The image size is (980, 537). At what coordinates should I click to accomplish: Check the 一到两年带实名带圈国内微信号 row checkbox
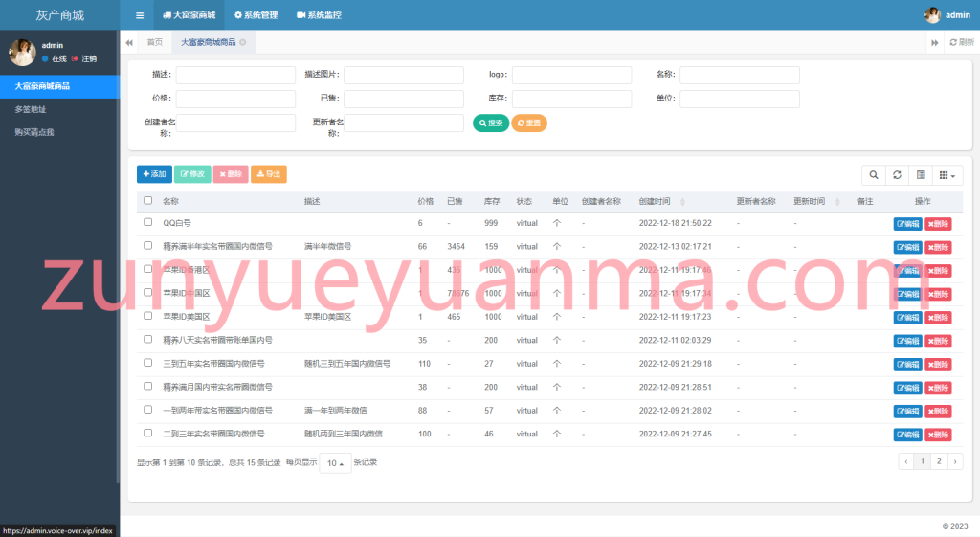(148, 410)
